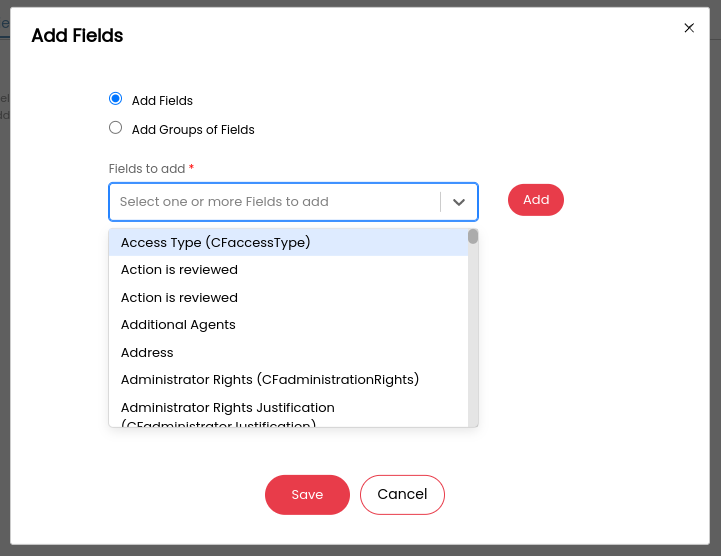Choose Administrator Rights (CFadministrationRights) option
This screenshot has height=556, width=721.
[270, 380]
